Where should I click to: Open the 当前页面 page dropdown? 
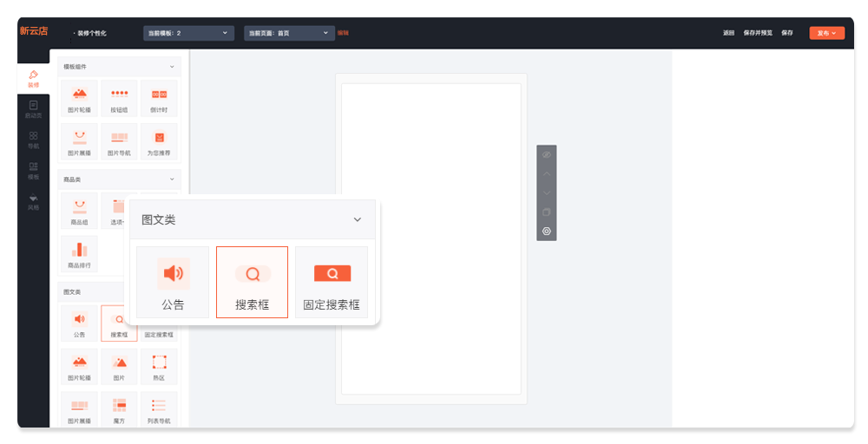(x=290, y=33)
